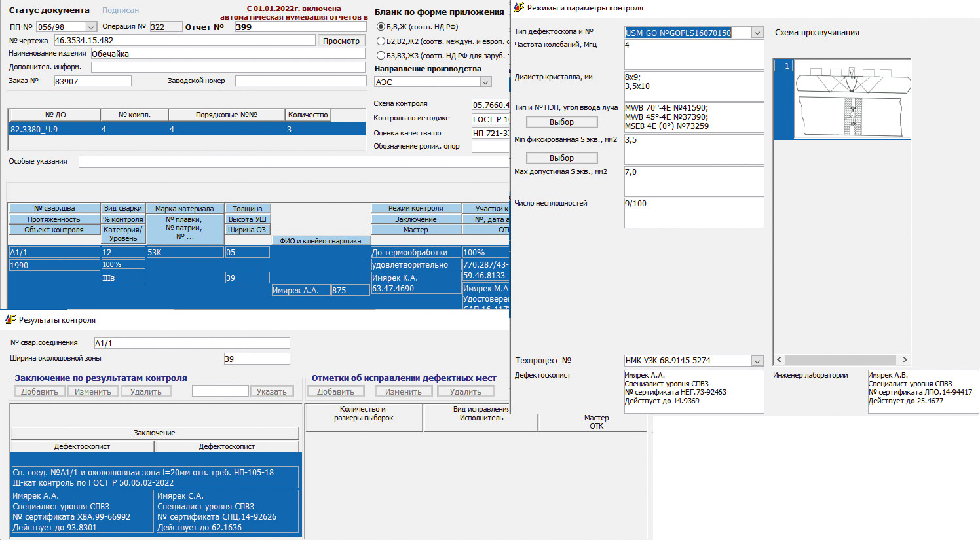The image size is (980, 540).
Task: Click the № ДО column header
Action: [55, 115]
